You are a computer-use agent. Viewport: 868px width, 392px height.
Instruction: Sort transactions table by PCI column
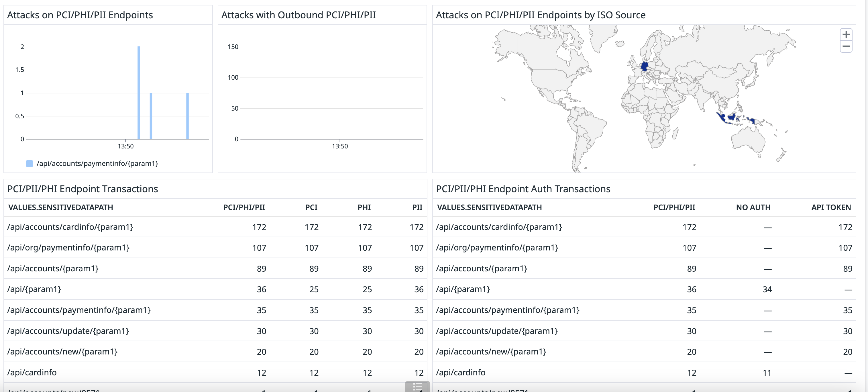(311, 207)
